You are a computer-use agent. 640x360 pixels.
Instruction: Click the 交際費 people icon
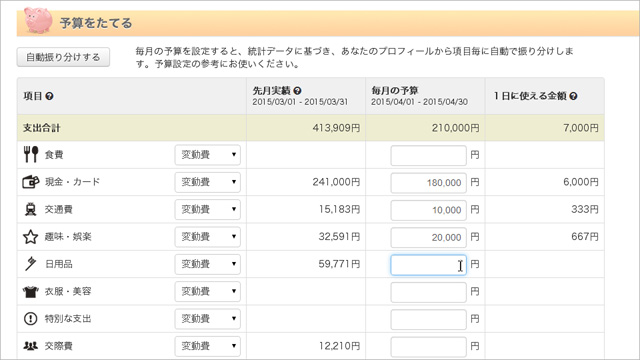[31, 346]
